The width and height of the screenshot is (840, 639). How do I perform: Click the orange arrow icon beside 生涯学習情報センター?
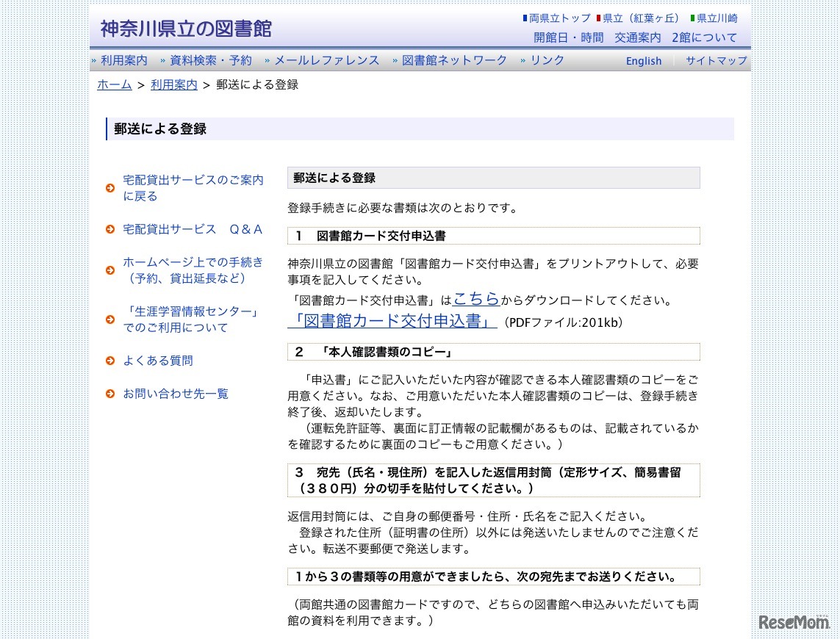point(110,319)
